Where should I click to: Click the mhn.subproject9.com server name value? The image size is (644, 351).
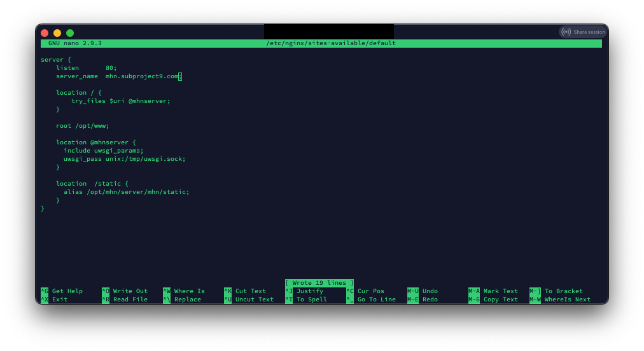pos(142,76)
